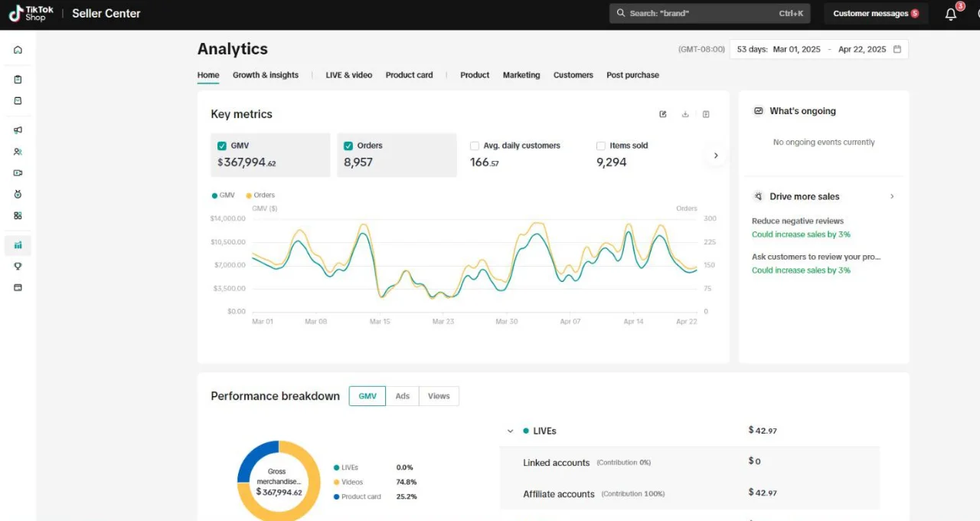The image size is (980, 521).
Task: Select the Ads performance breakdown button
Action: pyautogui.click(x=402, y=396)
